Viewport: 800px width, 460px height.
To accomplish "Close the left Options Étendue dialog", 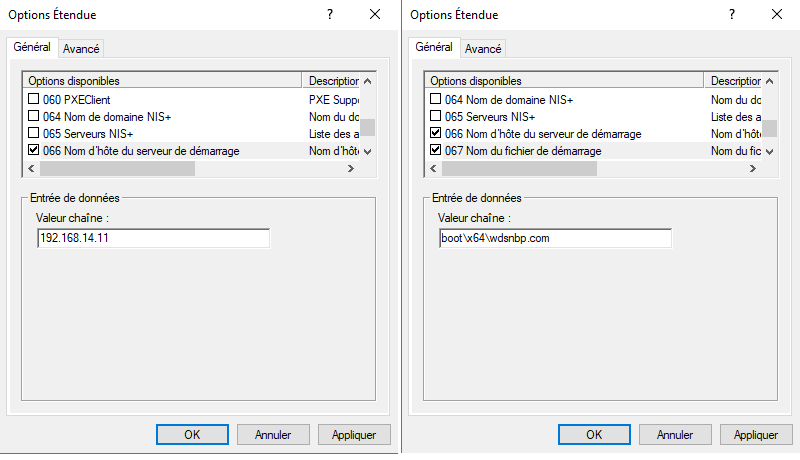I will (375, 15).
